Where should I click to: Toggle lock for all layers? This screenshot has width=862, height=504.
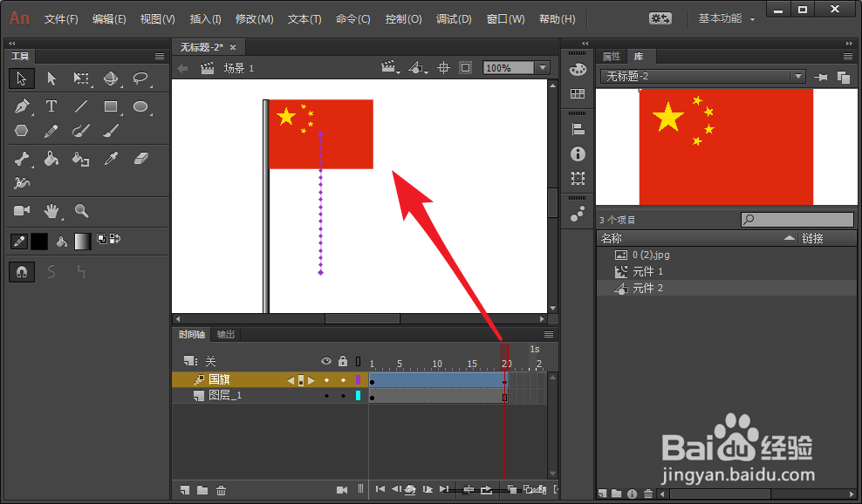(x=343, y=360)
